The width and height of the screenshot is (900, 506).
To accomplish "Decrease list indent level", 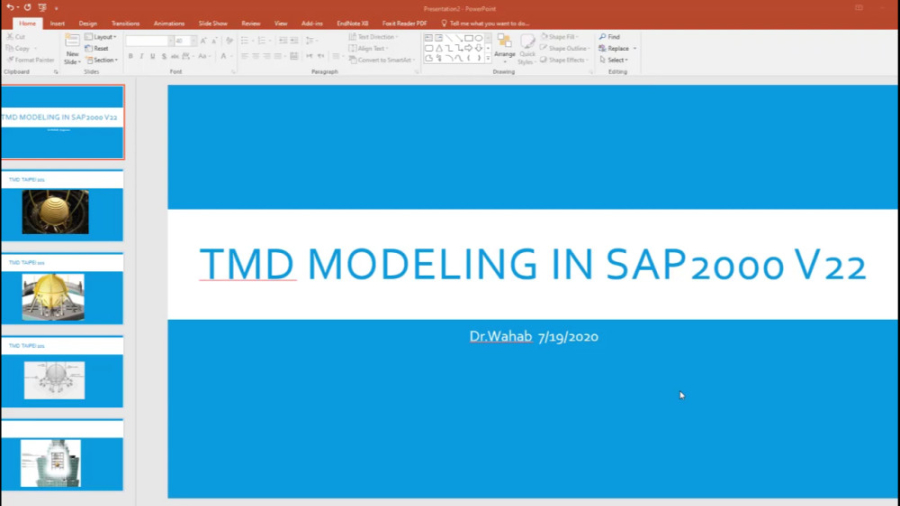I will coord(283,41).
